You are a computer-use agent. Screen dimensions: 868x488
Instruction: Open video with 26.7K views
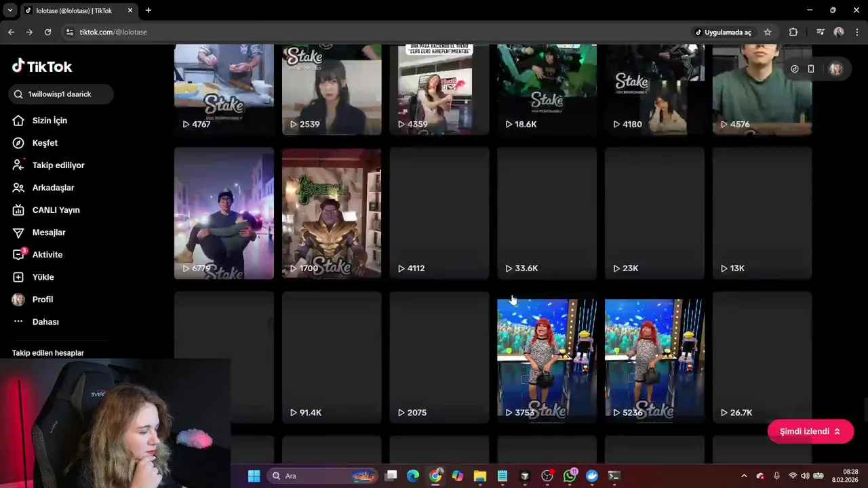click(x=762, y=358)
